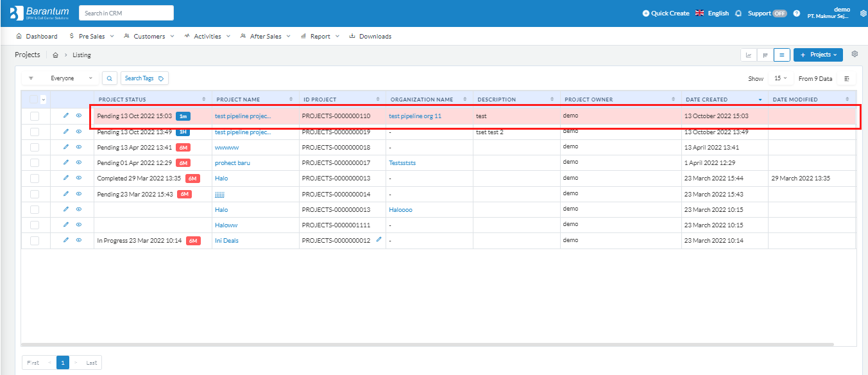Switch to the kanban board view icon
This screenshot has height=375, width=868.
point(765,55)
